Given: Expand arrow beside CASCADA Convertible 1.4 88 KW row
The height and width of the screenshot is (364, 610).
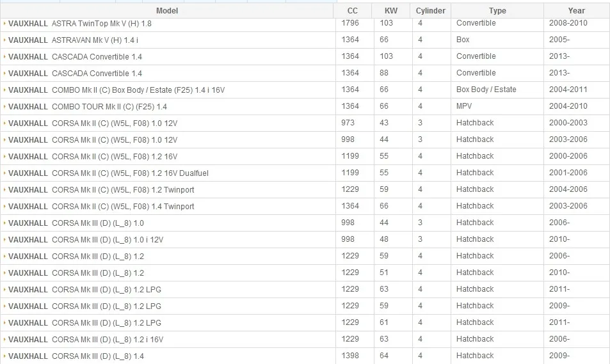Looking at the screenshot, I should 4,74.
